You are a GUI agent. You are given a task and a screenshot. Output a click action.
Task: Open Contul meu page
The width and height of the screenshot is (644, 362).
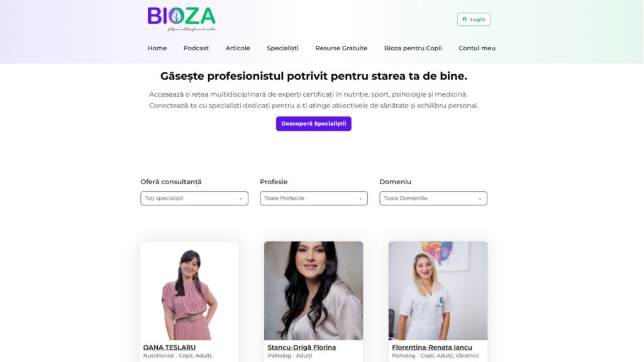tap(477, 48)
